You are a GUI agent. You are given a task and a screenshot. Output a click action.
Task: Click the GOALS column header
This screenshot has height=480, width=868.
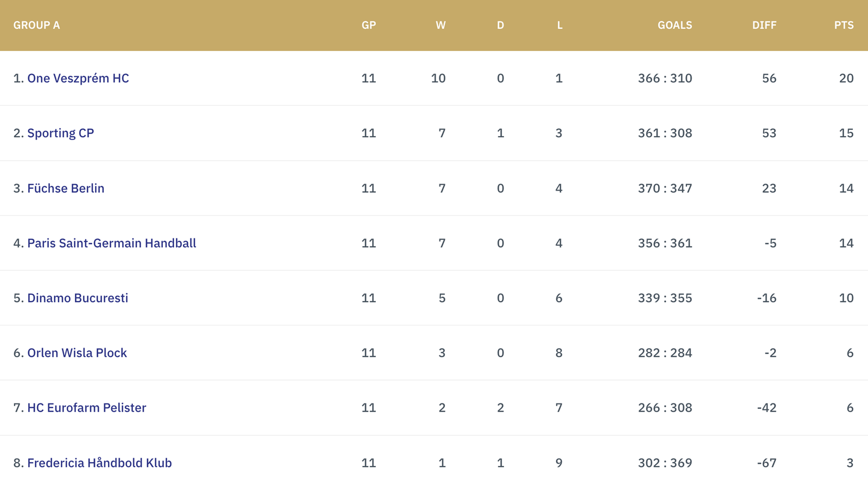pyautogui.click(x=675, y=25)
